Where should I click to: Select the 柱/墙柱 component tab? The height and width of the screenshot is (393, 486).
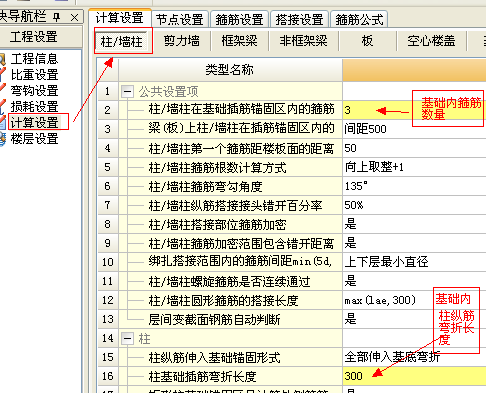(x=121, y=41)
